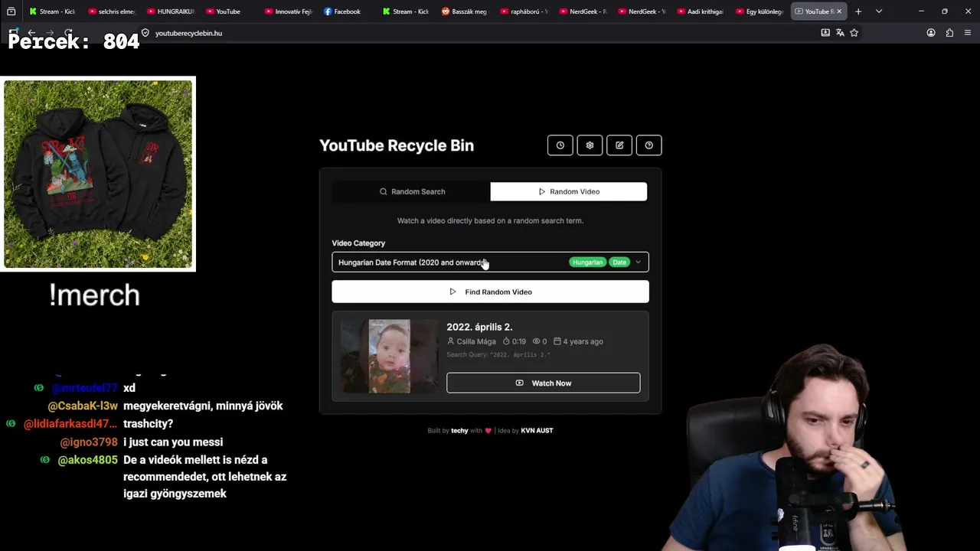980x551 pixels.
Task: Click the YouTube Recycle Bin heading
Action: pyautogui.click(x=397, y=145)
